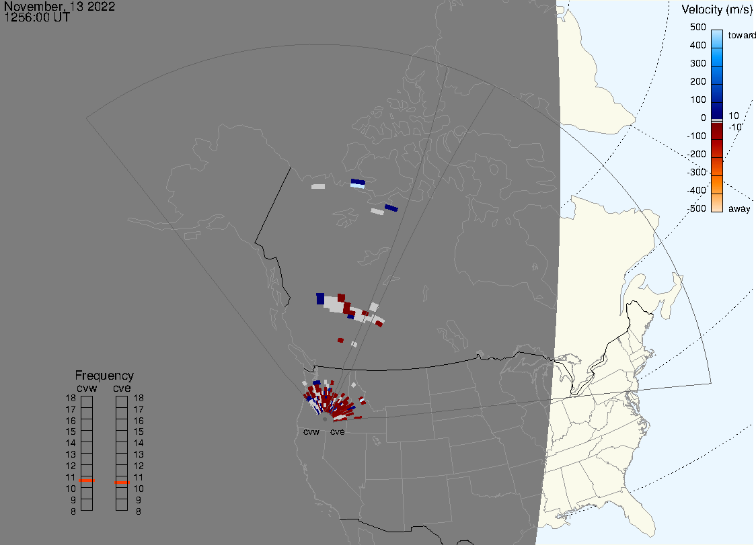Click the date label November, 13 2022
This screenshot has width=756, height=545.
tap(59, 6)
